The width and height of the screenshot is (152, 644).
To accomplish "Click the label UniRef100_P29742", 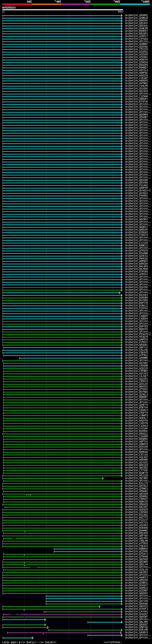I will 136,308.
